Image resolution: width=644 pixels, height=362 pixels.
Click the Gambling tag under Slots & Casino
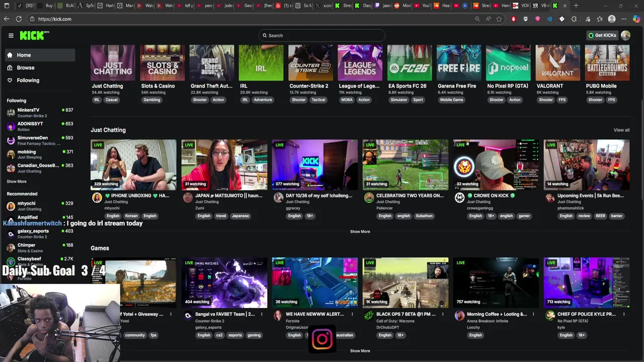[x=151, y=100]
